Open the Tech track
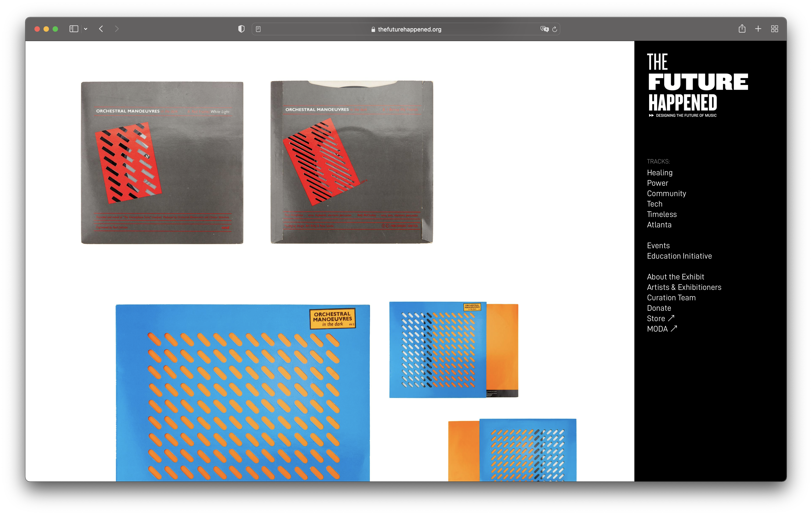The image size is (812, 515). pyautogui.click(x=655, y=204)
